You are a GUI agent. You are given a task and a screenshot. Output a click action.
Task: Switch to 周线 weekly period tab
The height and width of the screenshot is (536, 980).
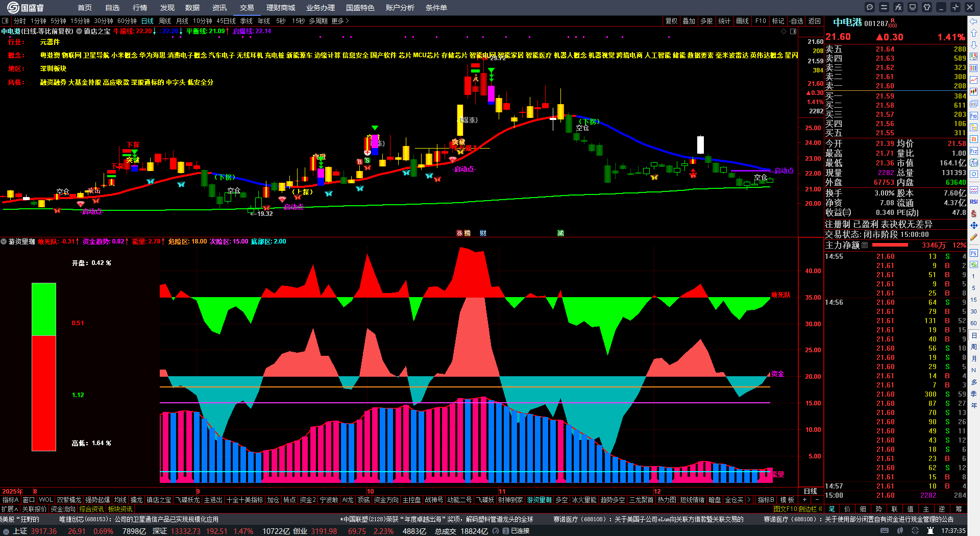165,21
